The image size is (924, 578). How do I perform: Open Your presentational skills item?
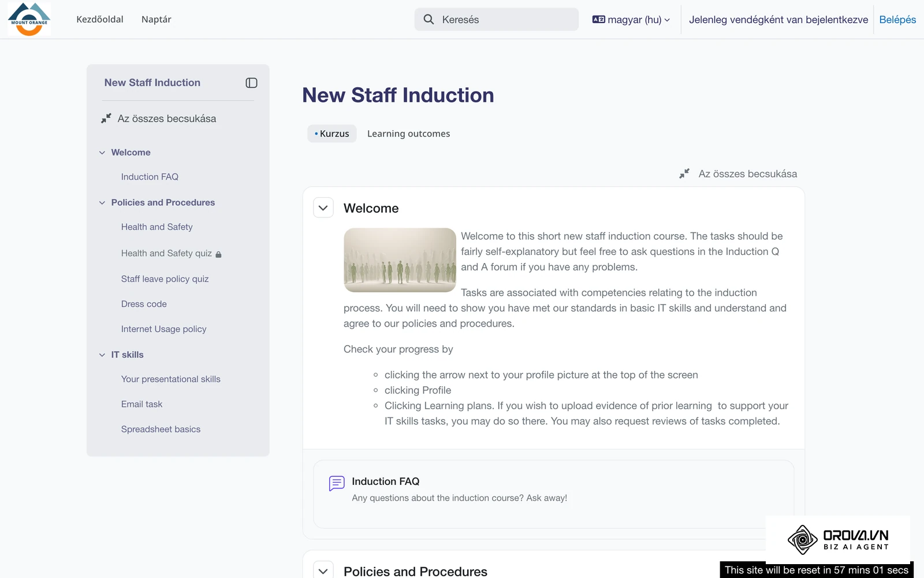[171, 379]
